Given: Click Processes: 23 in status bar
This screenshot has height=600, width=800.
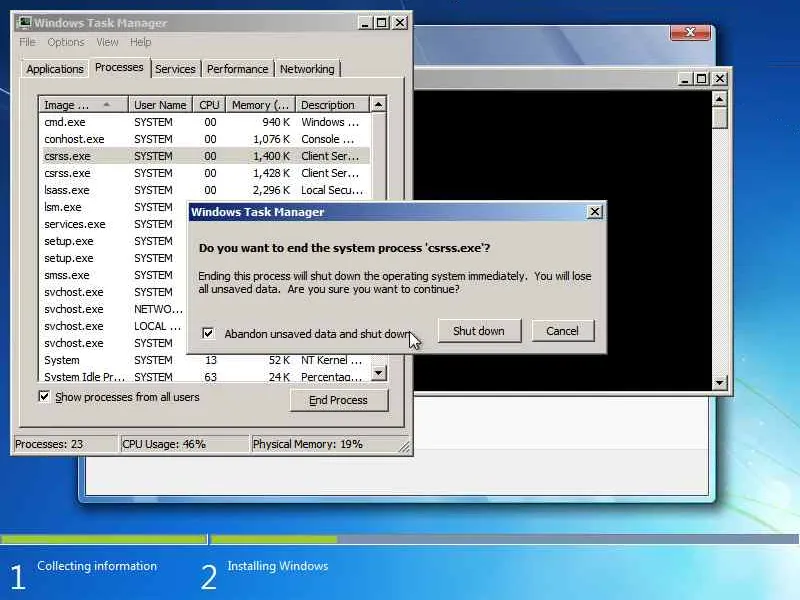Looking at the screenshot, I should 65,444.
